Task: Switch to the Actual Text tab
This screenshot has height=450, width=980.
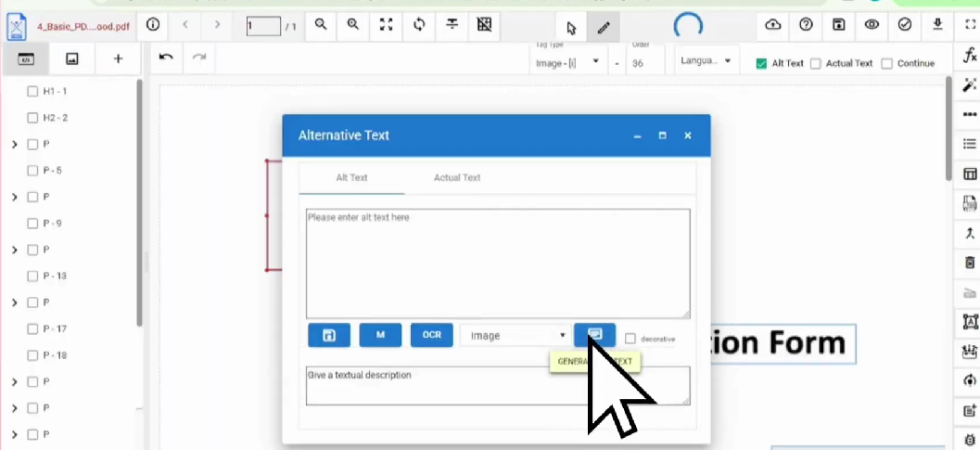Action: pos(457,177)
